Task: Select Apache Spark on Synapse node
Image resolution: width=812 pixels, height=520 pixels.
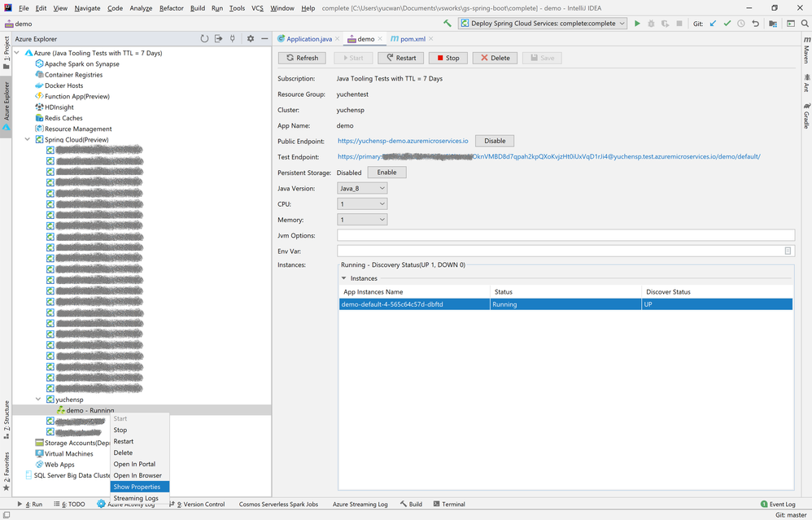Action: tap(77, 63)
